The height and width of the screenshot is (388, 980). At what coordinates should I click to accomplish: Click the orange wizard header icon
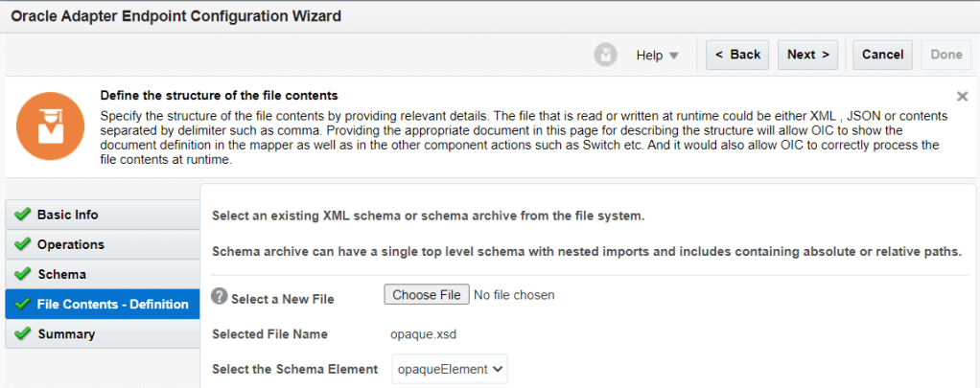(46, 127)
